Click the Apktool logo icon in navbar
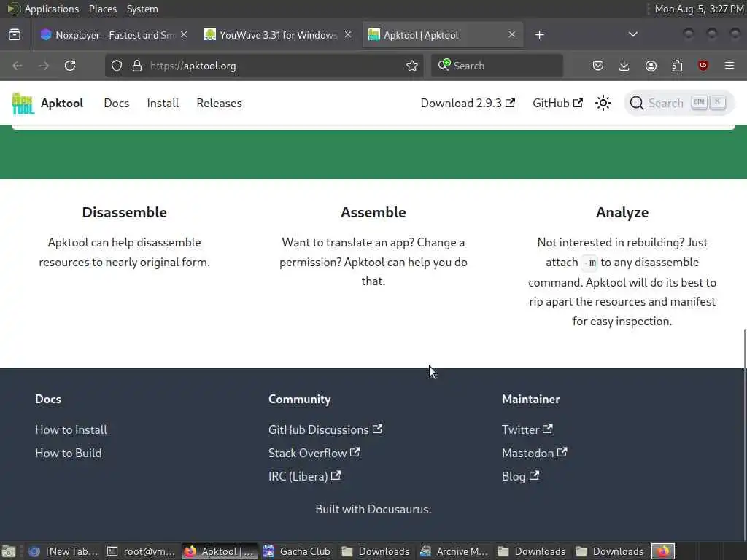Screen dimensions: 747x560 (x=23, y=103)
